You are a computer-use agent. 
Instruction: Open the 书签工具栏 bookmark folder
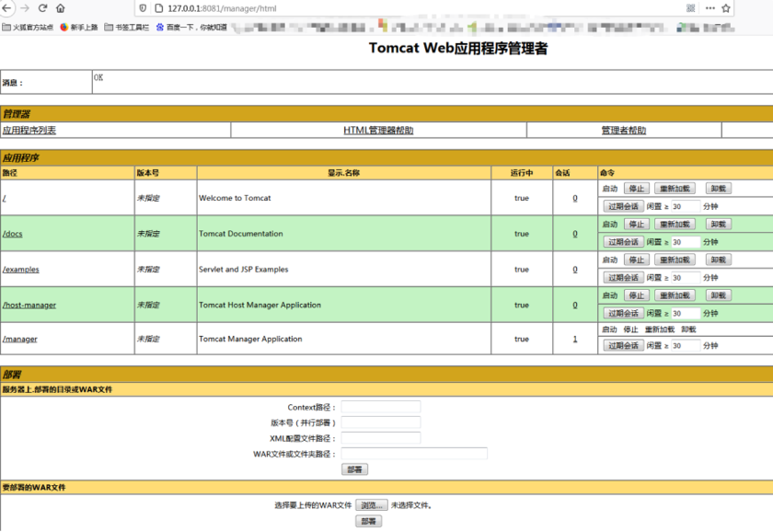point(127,27)
